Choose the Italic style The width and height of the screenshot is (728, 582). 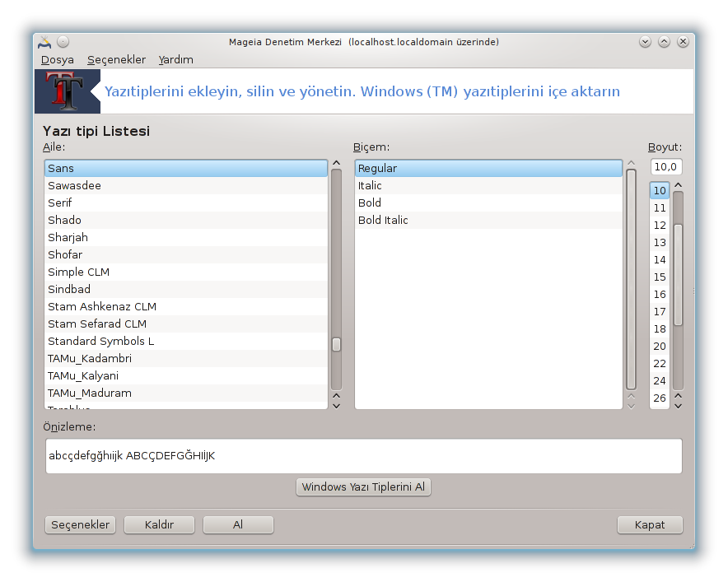[x=488, y=186]
